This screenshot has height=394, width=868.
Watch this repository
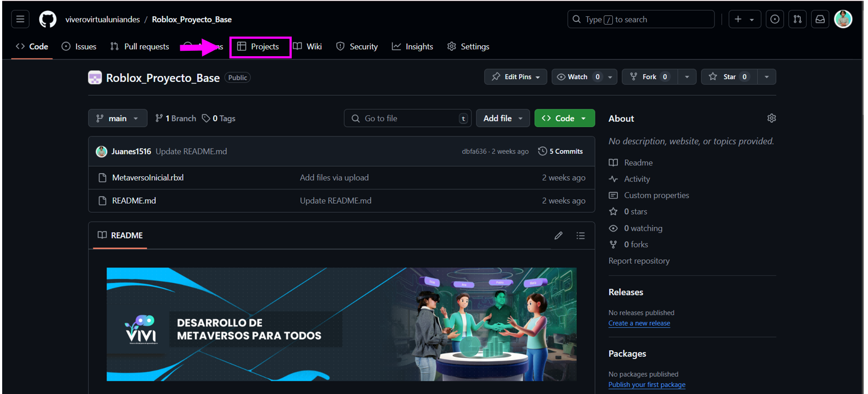(x=578, y=77)
